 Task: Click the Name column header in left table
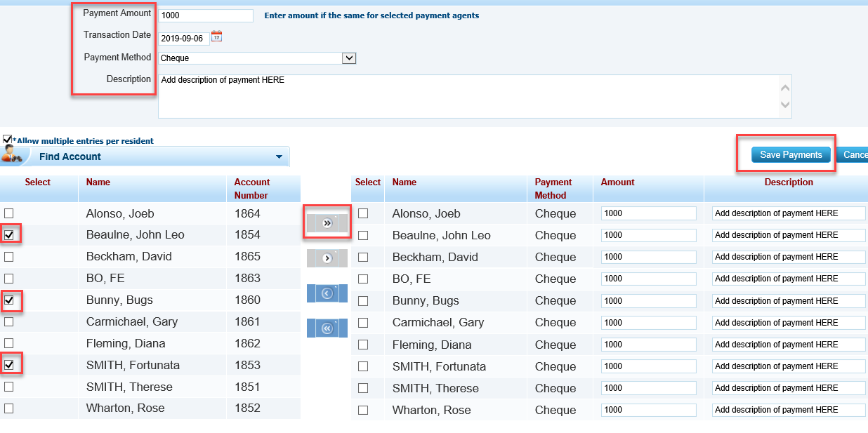coord(98,182)
